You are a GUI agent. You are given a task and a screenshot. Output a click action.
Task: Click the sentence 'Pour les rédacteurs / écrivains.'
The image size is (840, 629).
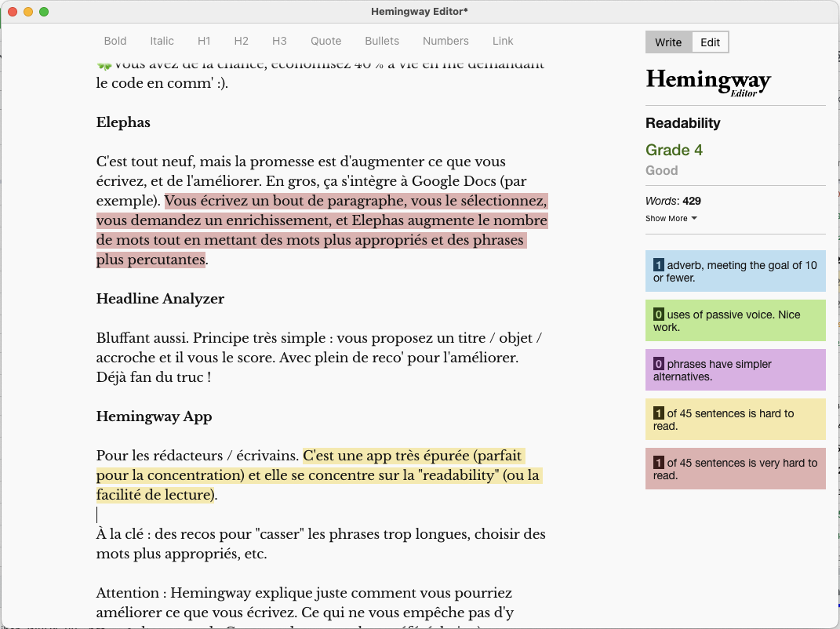[198, 456]
